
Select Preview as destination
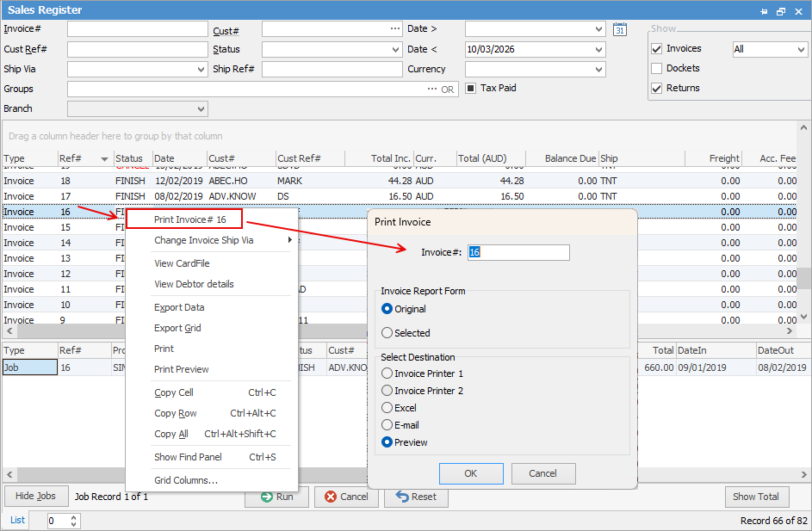[387, 442]
